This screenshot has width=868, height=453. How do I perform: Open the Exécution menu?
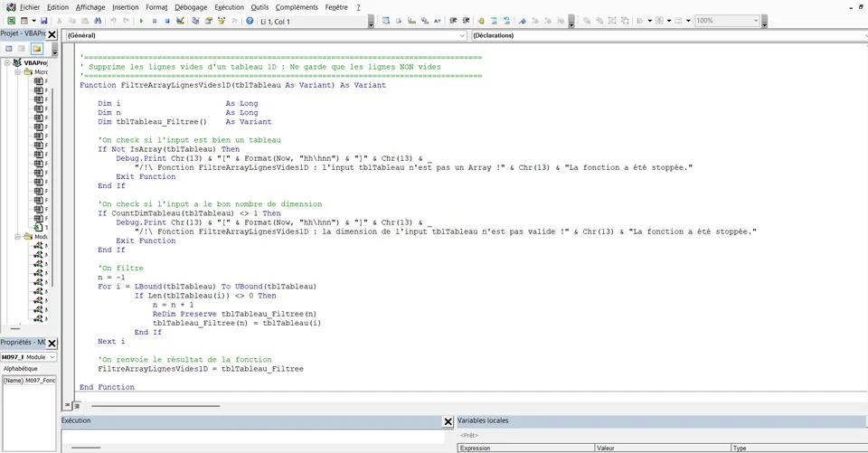(229, 7)
